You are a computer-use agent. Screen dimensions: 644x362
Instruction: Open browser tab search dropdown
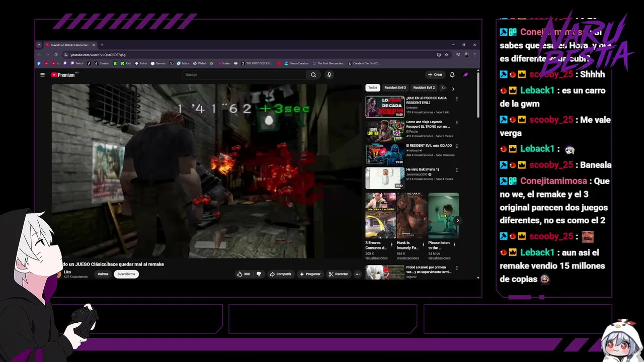(39, 45)
